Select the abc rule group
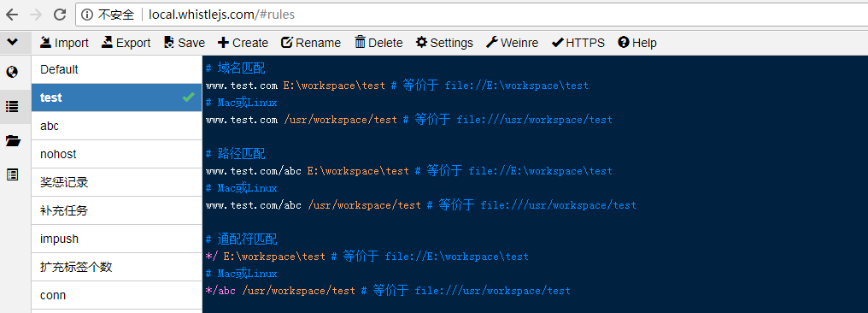The width and height of the screenshot is (868, 313). 117,126
